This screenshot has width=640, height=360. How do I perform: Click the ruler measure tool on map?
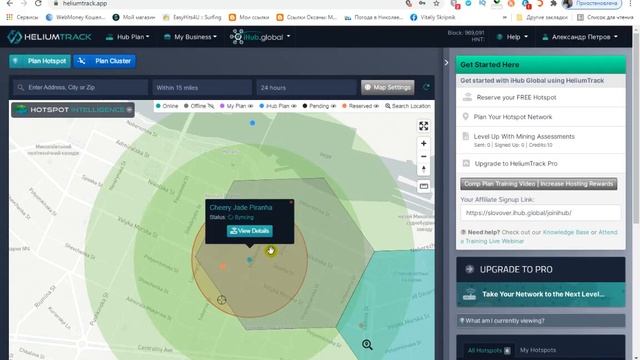point(423,186)
